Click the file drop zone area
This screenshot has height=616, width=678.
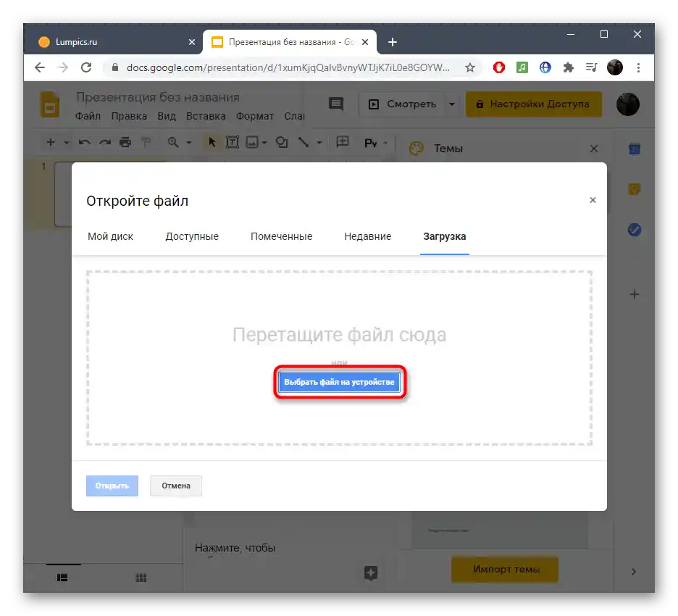click(x=340, y=358)
